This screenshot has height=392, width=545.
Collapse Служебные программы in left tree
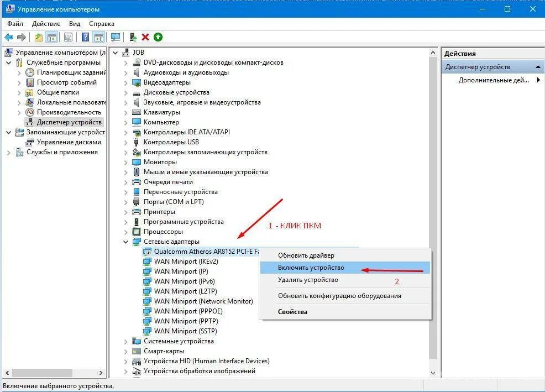click(x=9, y=63)
